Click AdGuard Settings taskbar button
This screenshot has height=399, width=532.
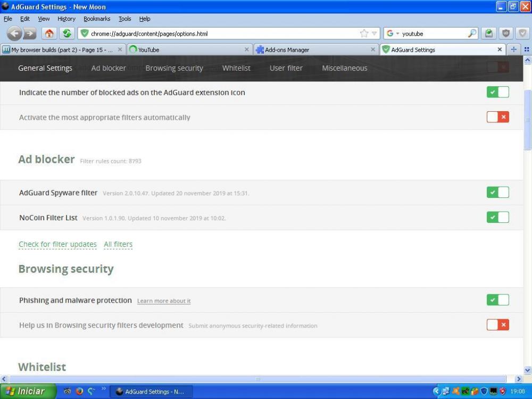coord(152,392)
